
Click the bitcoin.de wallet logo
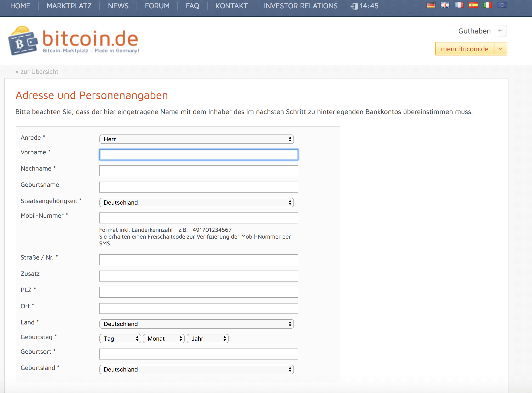[23, 40]
